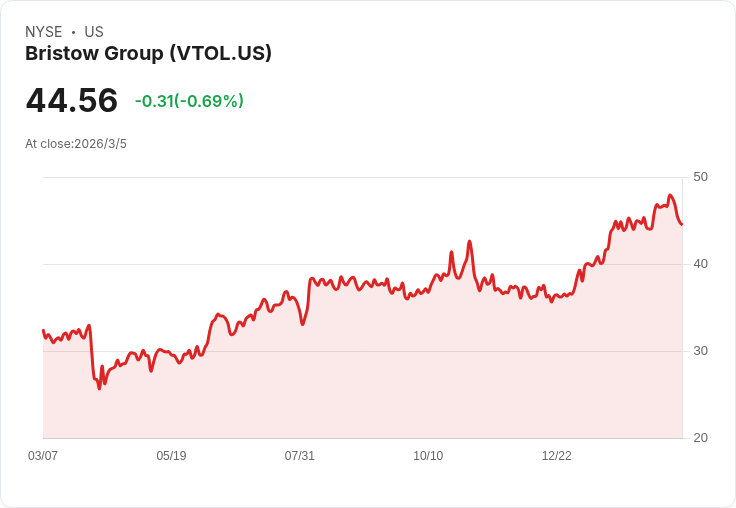Click the price line's leftmost starting point
This screenshot has height=508, width=736.
(43, 330)
